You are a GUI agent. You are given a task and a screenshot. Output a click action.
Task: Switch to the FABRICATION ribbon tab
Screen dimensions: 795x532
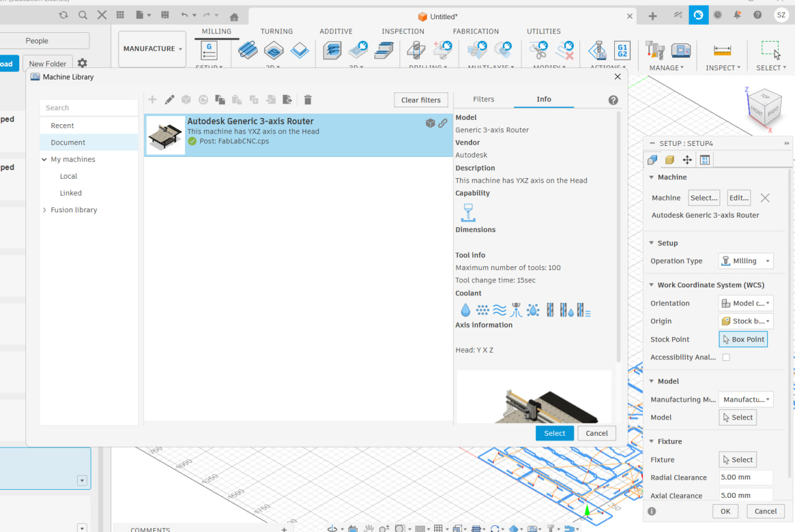click(x=476, y=31)
